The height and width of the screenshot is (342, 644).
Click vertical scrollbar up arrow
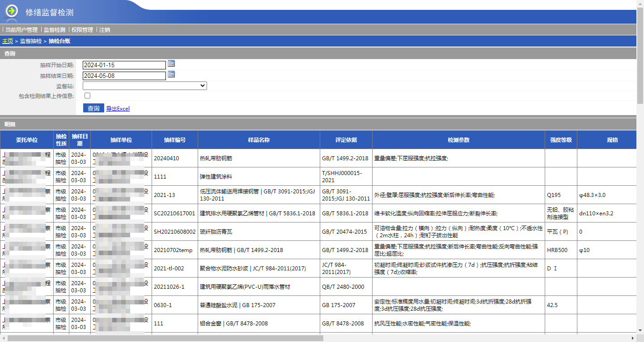(640, 4)
